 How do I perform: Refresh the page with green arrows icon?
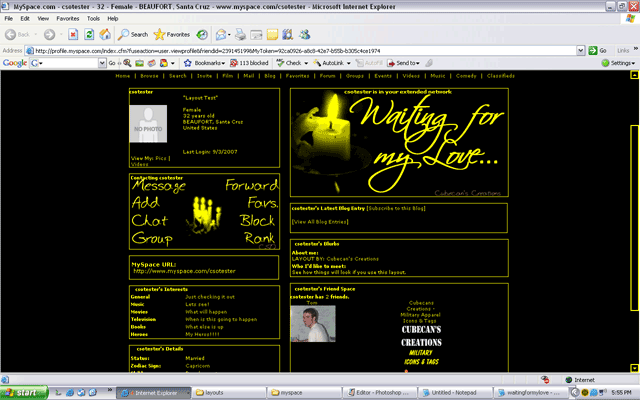coord(89,35)
